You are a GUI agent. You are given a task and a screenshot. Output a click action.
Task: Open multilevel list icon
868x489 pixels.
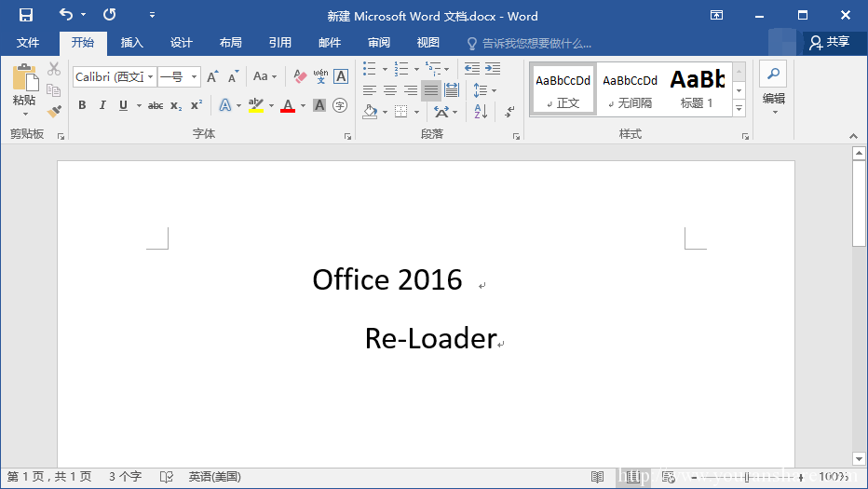click(x=433, y=69)
